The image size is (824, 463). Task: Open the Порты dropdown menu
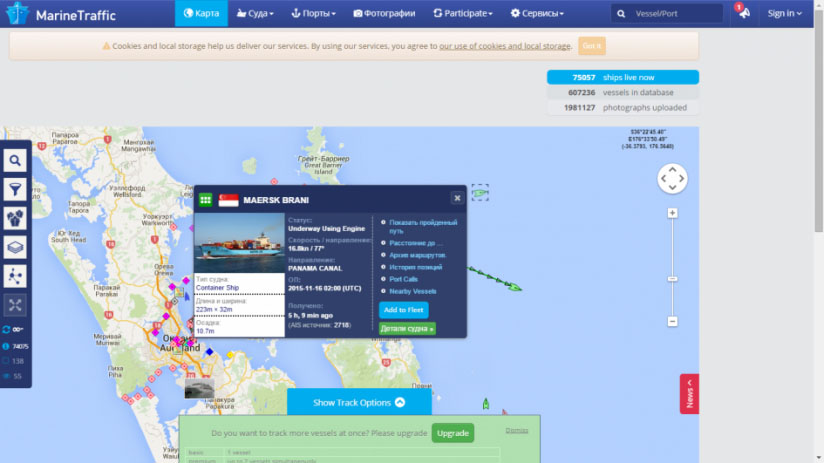point(313,13)
